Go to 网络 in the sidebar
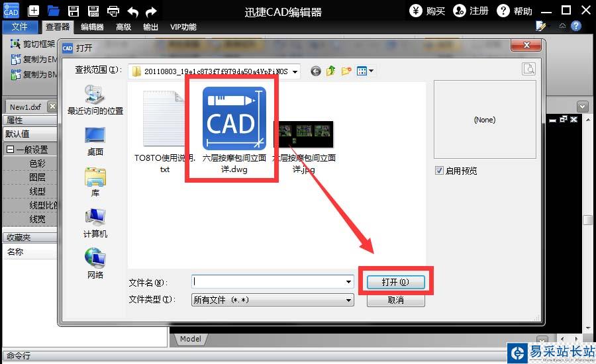The width and height of the screenshot is (596, 364). 95,263
